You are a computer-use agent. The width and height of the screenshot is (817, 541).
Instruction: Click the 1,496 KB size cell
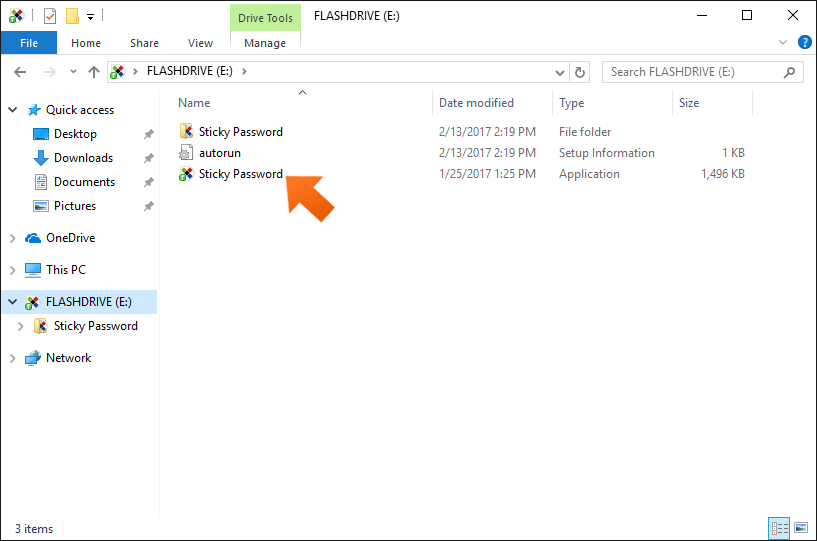(x=723, y=174)
